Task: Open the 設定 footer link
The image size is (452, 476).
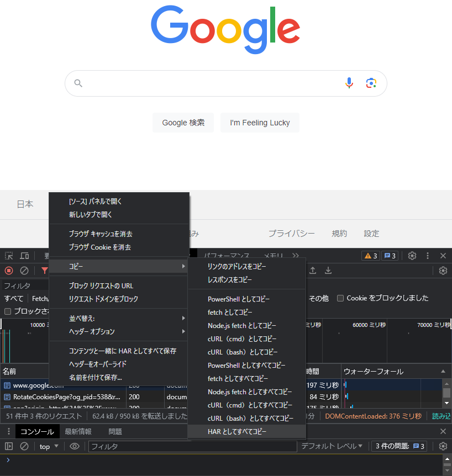Action: point(371,234)
